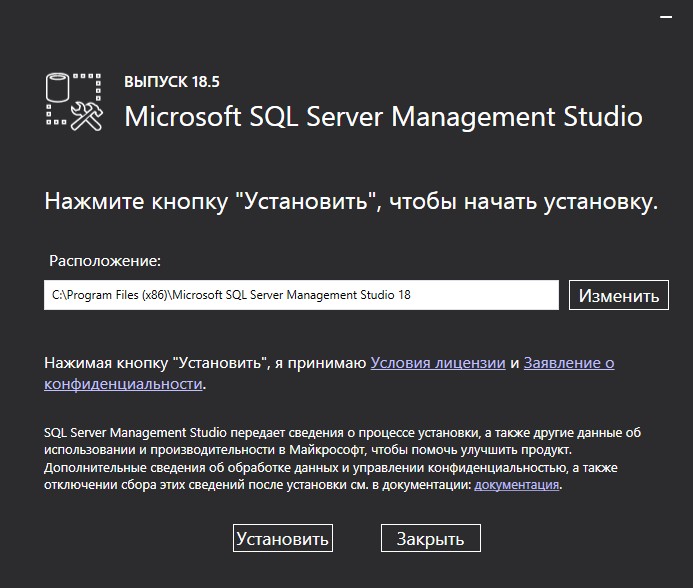693x588 pixels.
Task: Click the SQL Server Management Studio logo
Action: tap(74, 102)
